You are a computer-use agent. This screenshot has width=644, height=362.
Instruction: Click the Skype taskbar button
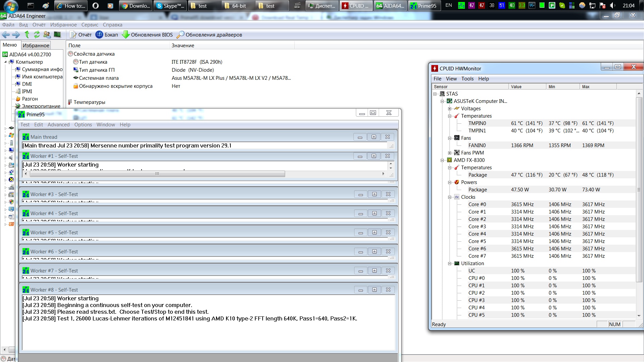coord(170,6)
